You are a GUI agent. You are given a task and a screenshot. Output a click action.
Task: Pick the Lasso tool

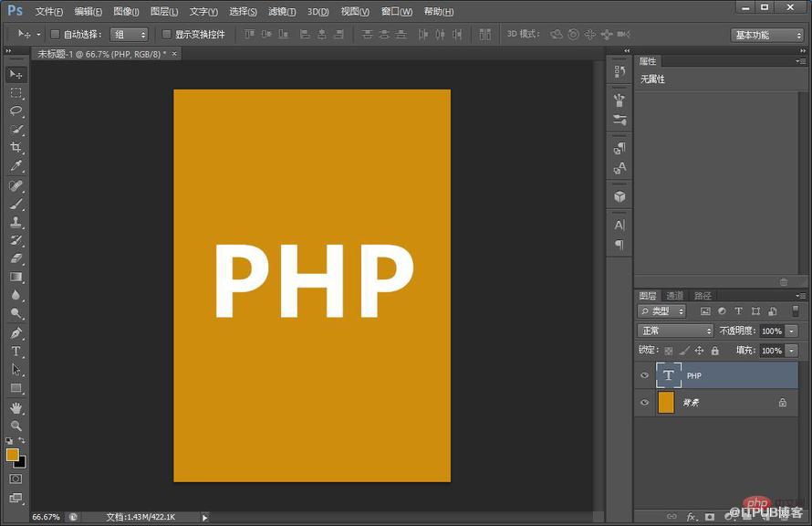click(16, 110)
